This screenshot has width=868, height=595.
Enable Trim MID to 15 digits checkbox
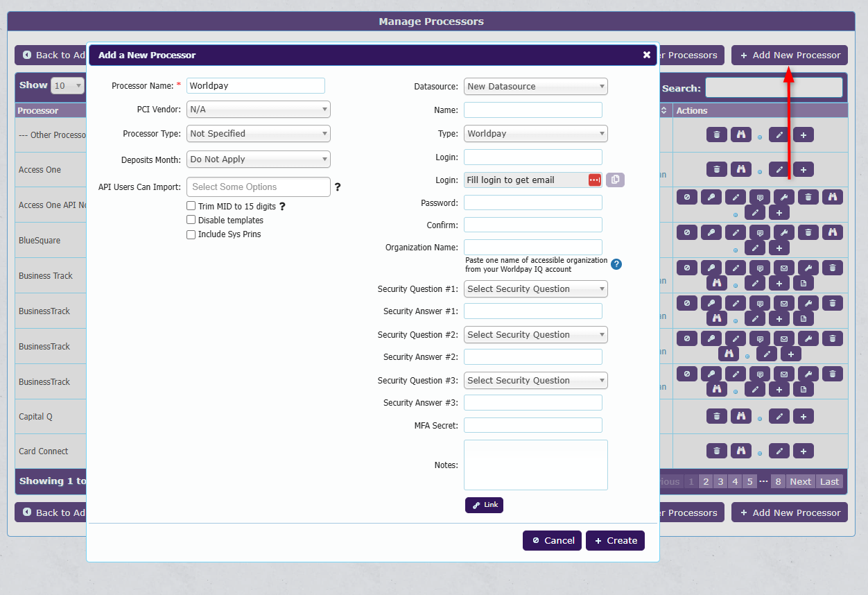point(191,206)
